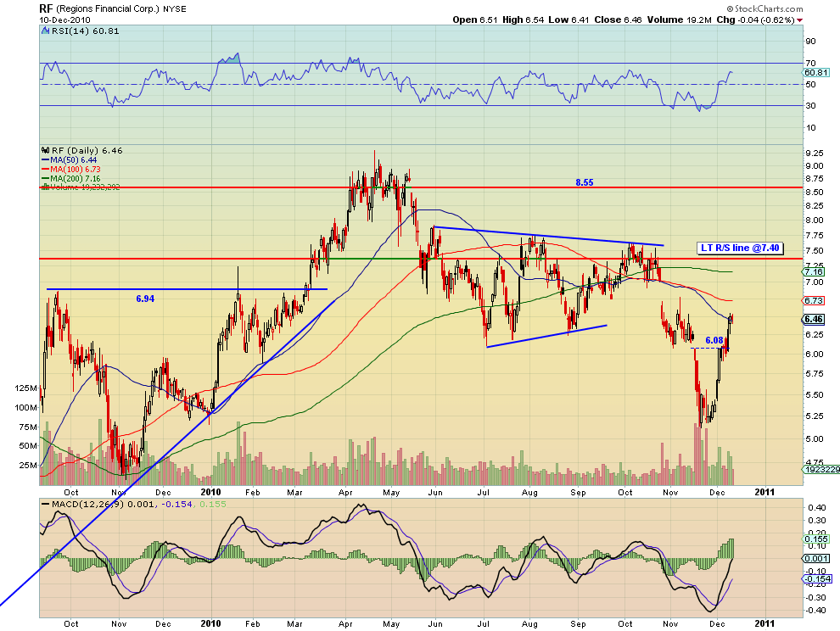
Task: Click the 8.55 resistance annotation
Action: 585,182
